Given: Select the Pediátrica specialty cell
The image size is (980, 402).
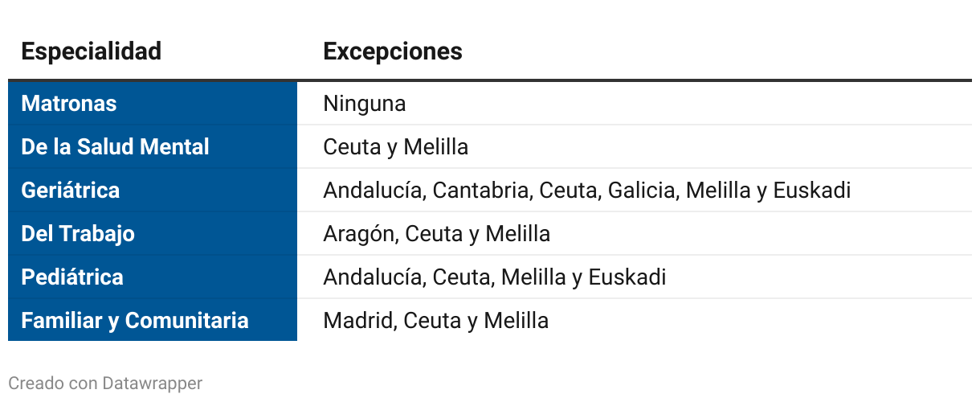Looking at the screenshot, I should pyautogui.click(x=153, y=277).
